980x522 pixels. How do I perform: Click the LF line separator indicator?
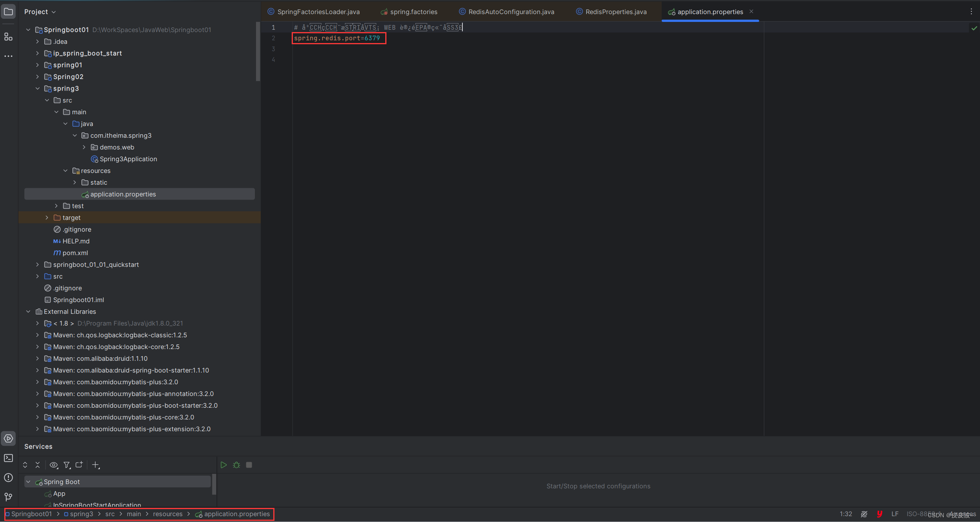[895, 514]
